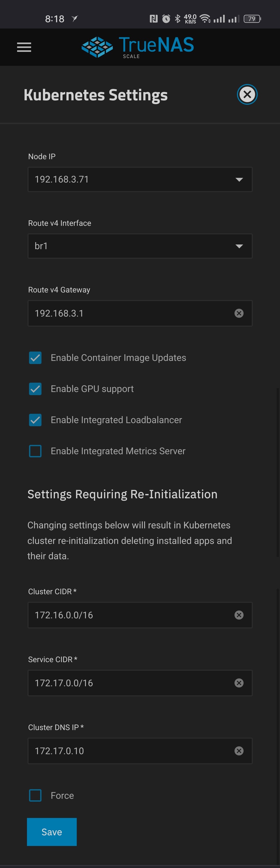This screenshot has height=868, width=280.
Task: Expand the Route v4 Interface dropdown
Action: point(140,246)
